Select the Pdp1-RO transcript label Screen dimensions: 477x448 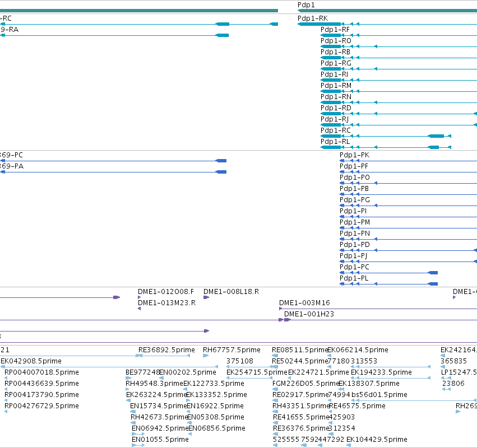click(336, 41)
